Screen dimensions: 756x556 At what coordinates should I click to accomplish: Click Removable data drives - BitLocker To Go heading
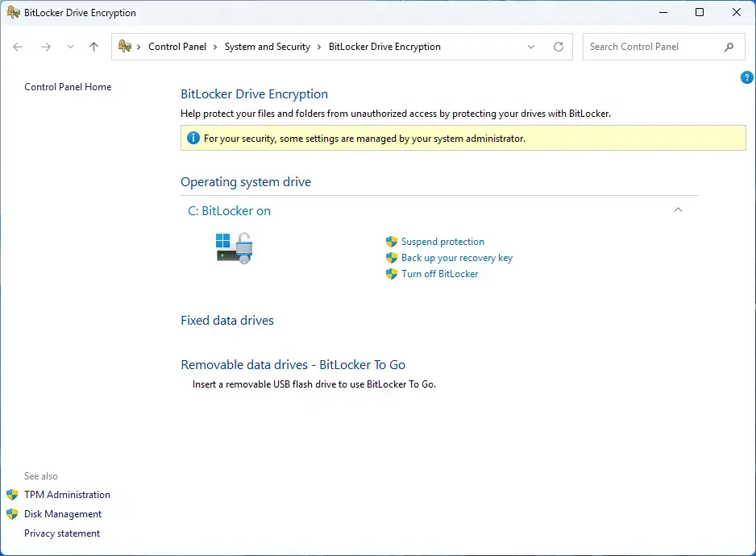point(293,365)
